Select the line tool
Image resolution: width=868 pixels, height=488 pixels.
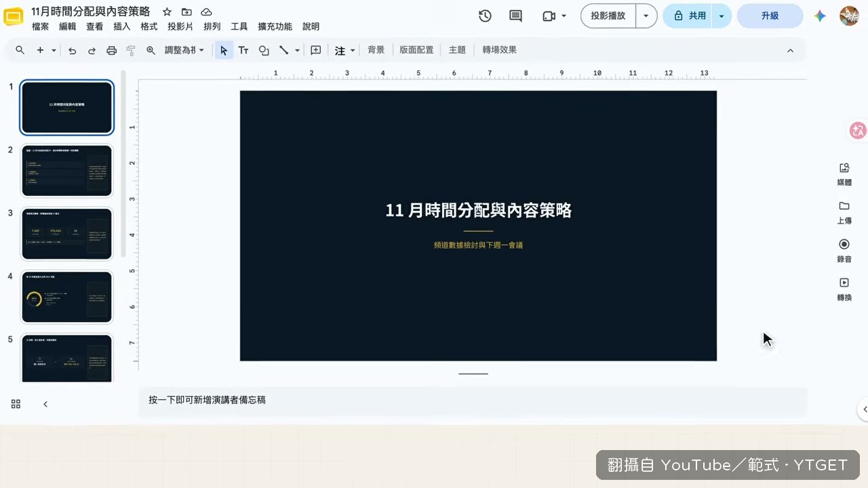[283, 50]
